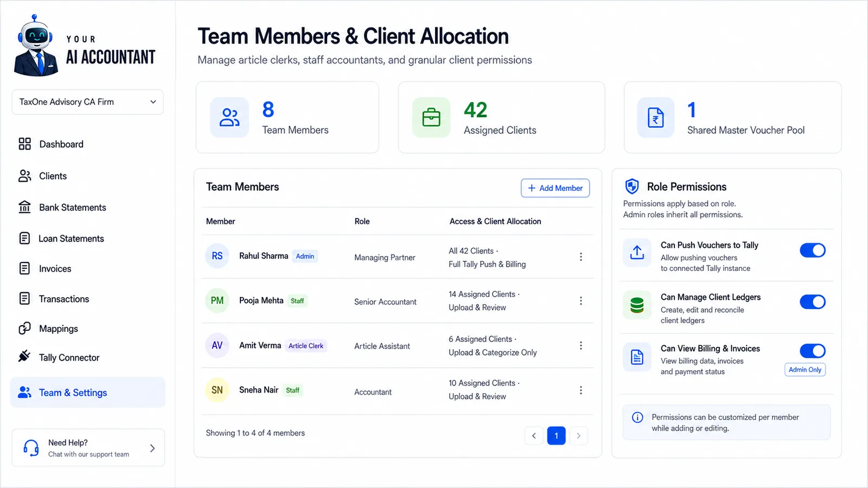
Task: Click the Add Member button
Action: (555, 188)
